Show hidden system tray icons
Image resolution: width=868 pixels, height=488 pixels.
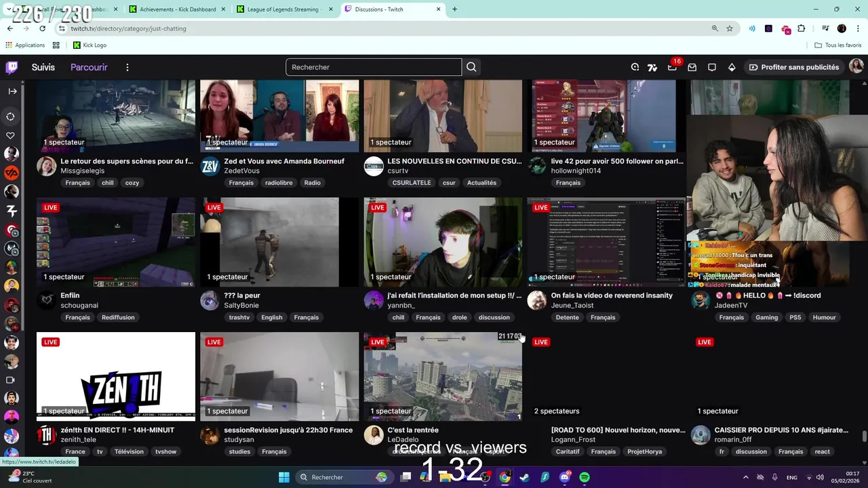pos(746,477)
